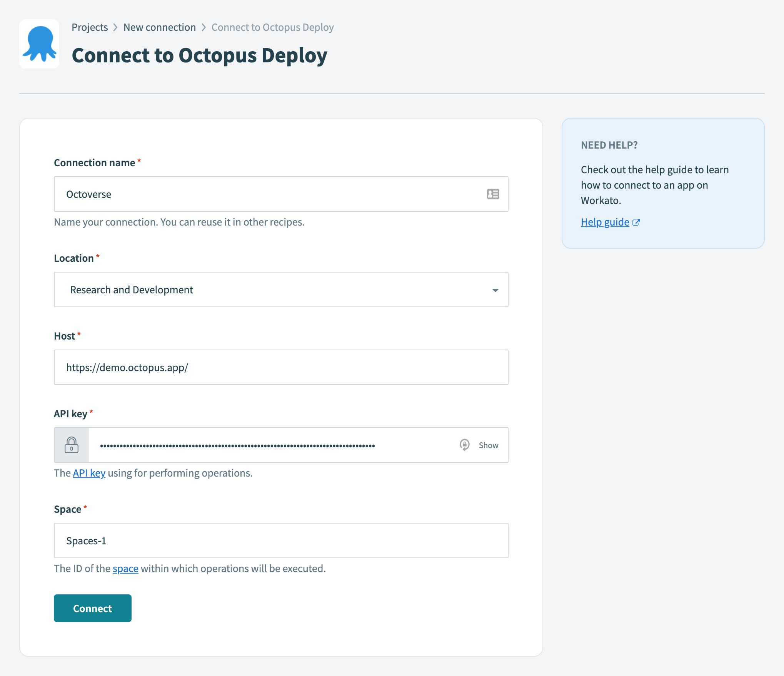
Task: Open the Help guide link
Action: (x=605, y=222)
